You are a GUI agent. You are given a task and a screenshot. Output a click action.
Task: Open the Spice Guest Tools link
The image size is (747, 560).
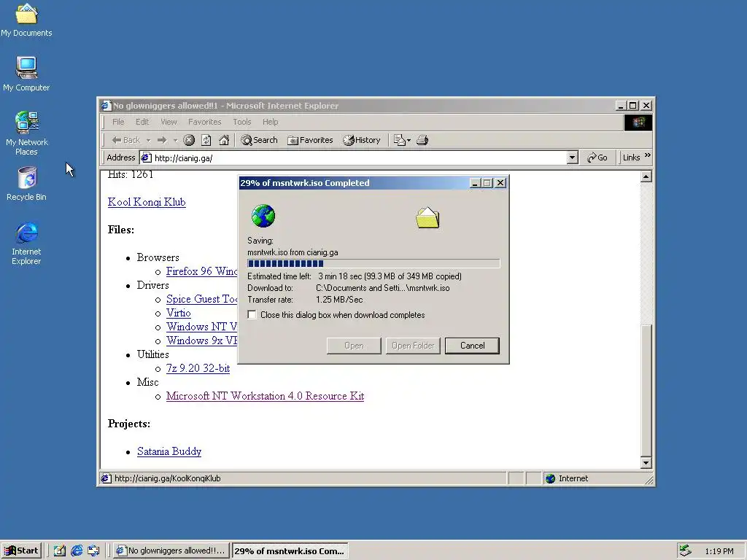[201, 299]
